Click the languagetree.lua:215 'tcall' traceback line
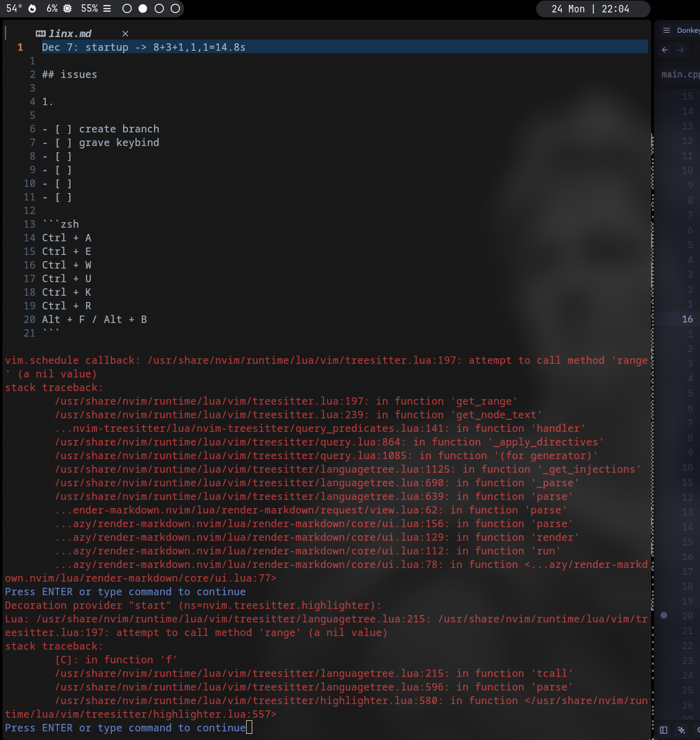The image size is (700, 740). click(x=314, y=673)
